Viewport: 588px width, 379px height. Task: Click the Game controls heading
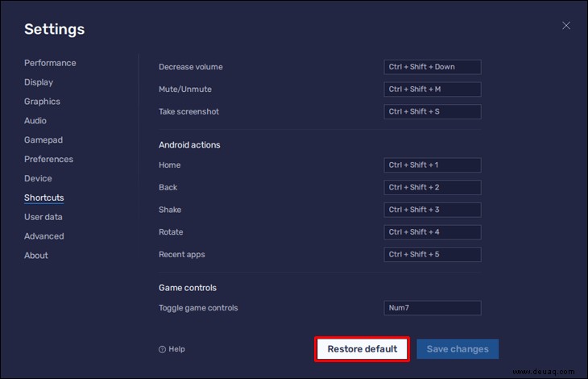point(188,288)
